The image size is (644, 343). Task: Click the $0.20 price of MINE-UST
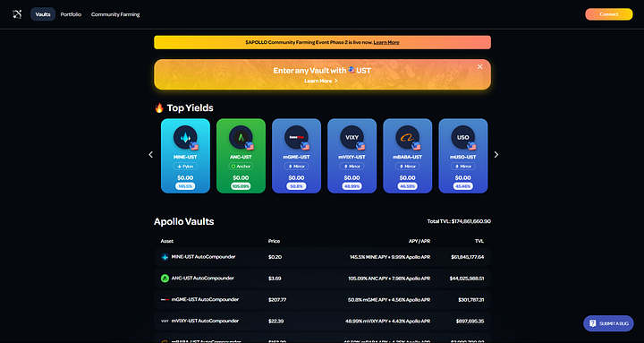pyautogui.click(x=275, y=257)
